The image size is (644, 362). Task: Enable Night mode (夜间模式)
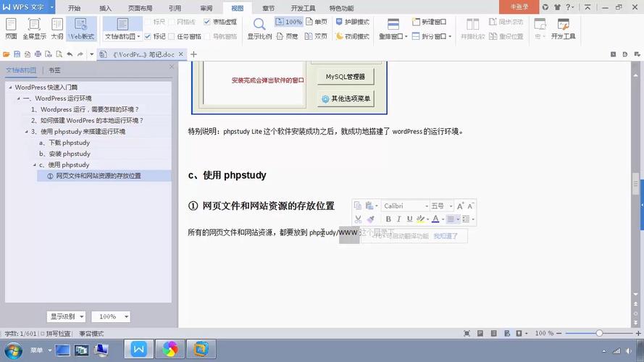click(352, 36)
